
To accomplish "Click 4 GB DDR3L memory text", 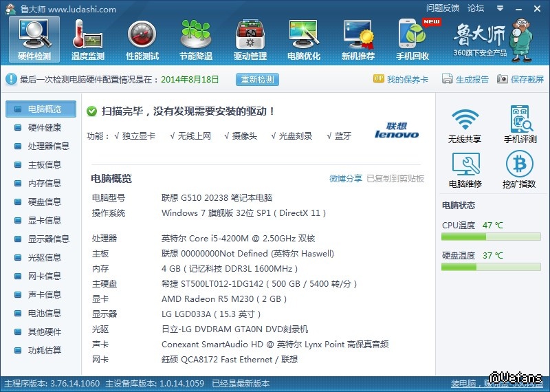I will [230, 269].
